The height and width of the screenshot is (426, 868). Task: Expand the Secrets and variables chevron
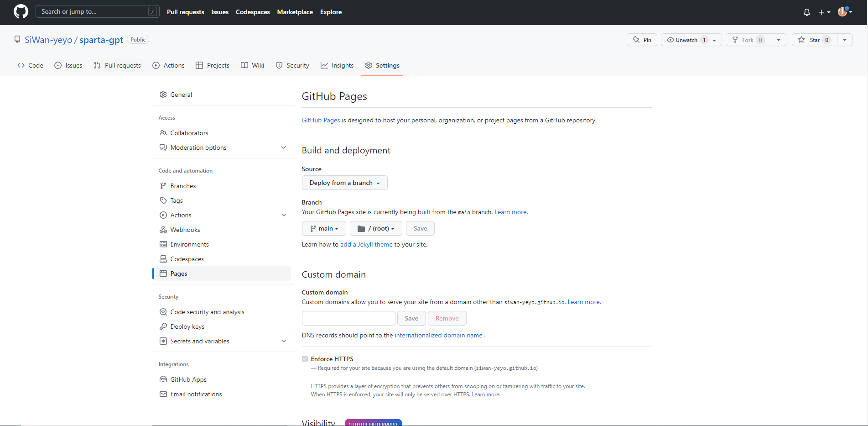[284, 341]
